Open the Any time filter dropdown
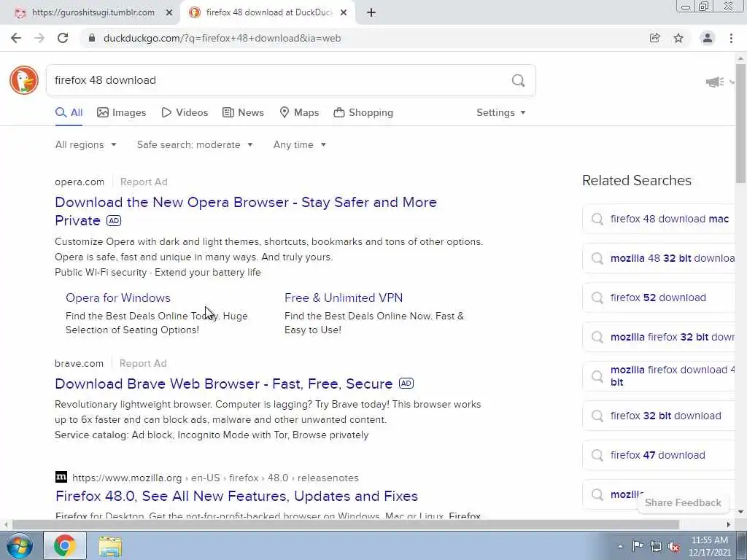 point(300,145)
